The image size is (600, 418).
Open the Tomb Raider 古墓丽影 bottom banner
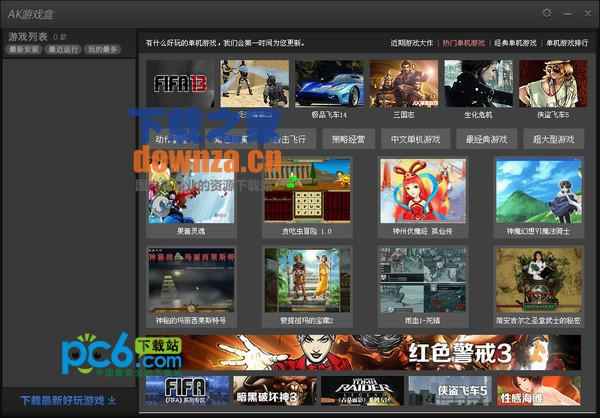click(x=362, y=390)
